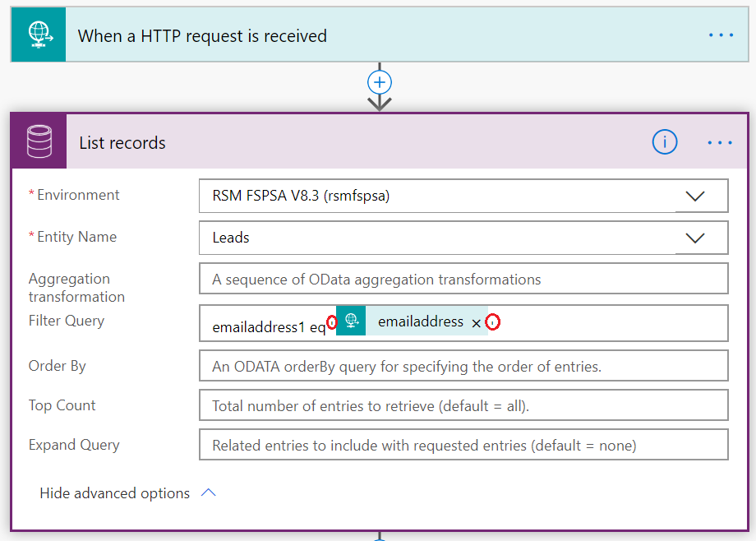Open the List records info icon

click(x=664, y=142)
